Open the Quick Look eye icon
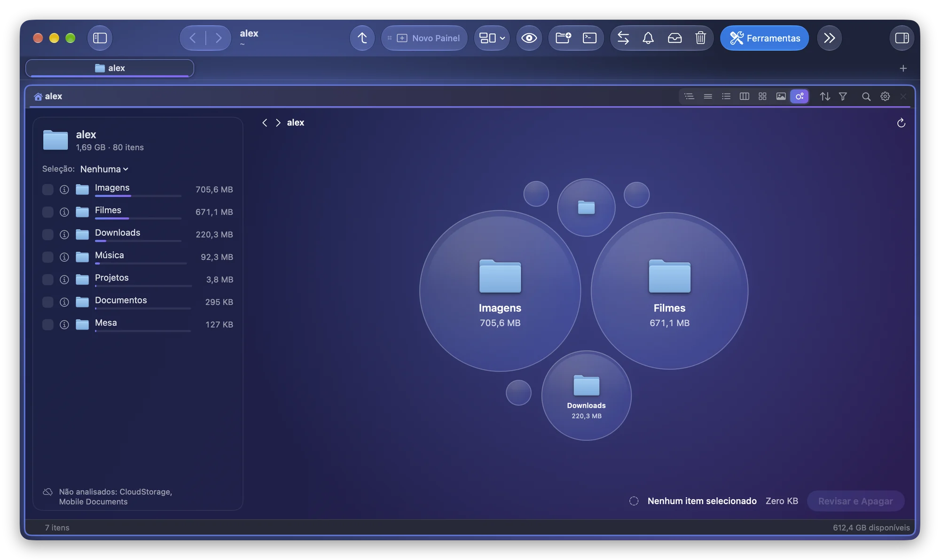 click(529, 38)
